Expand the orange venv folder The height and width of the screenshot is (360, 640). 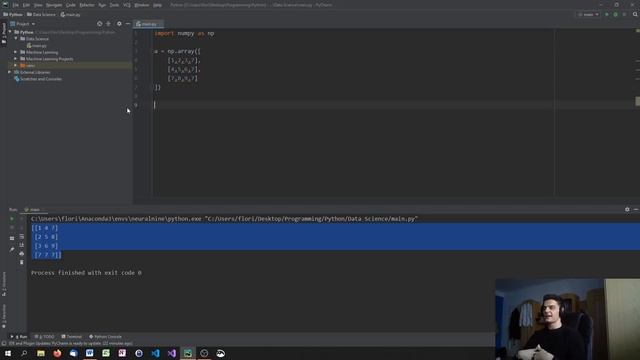[16, 65]
